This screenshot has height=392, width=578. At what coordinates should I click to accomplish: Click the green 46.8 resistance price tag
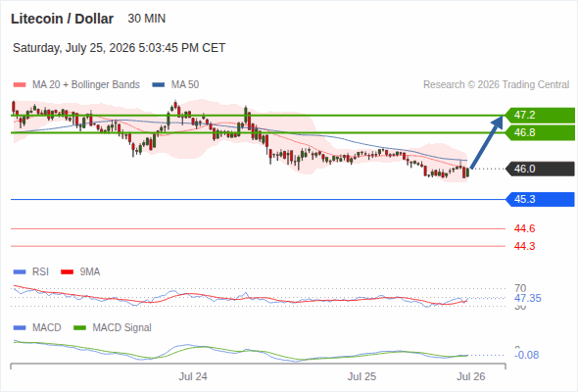pos(540,132)
